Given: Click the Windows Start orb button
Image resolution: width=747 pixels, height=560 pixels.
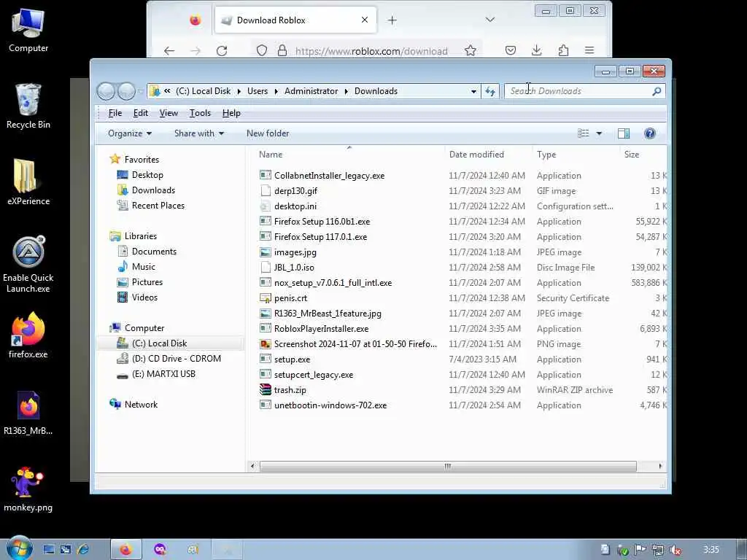Looking at the screenshot, I should pos(19,548).
